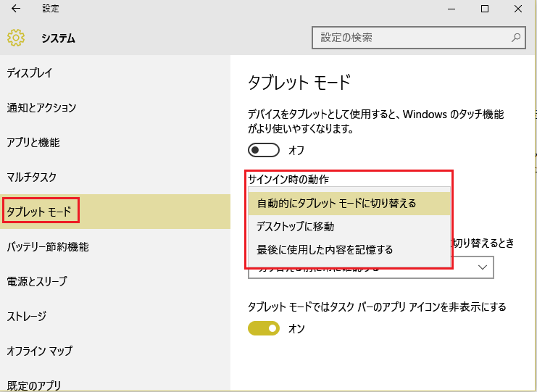Click the magnifier icon in search box

tap(515, 37)
